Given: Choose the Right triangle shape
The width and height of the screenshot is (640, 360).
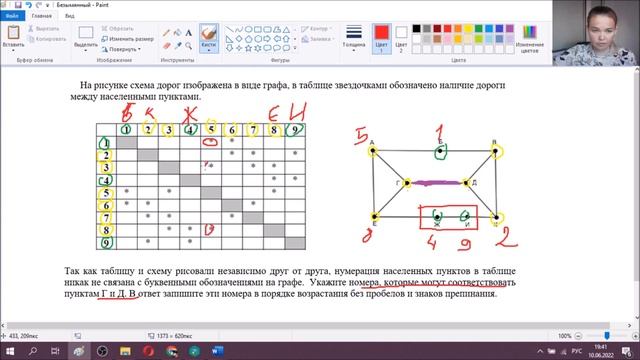Looking at the screenshot, I should click(x=229, y=39).
